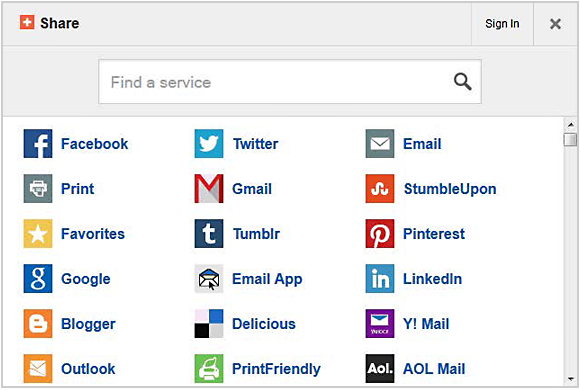This screenshot has width=580, height=390.
Task: Click the Favorites link text
Action: [x=93, y=234]
